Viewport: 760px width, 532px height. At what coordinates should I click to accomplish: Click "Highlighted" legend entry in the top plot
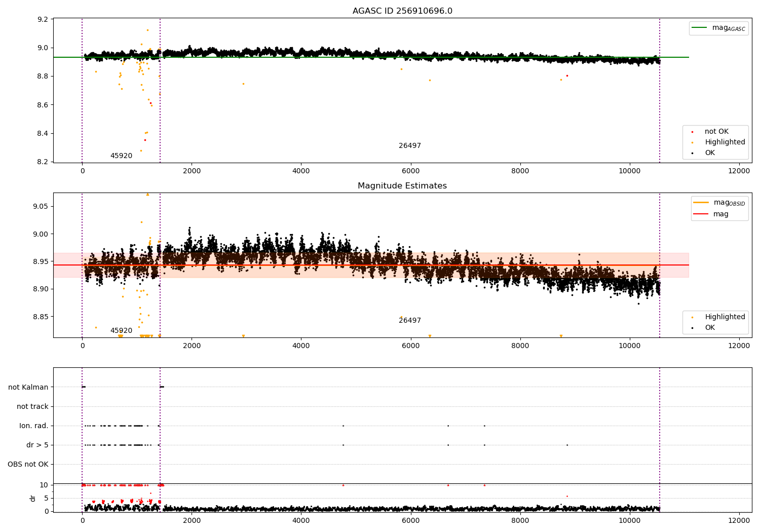[x=725, y=142]
